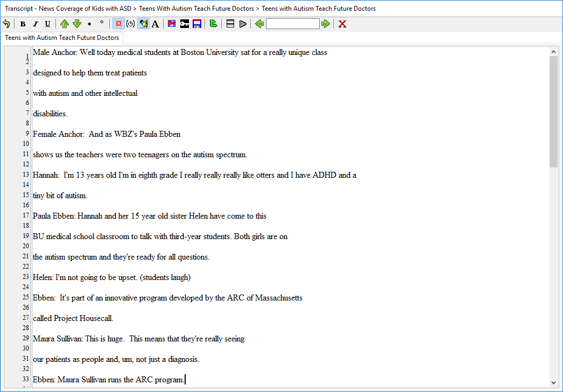
Task: Click the green down arrow
Action: coord(77,23)
